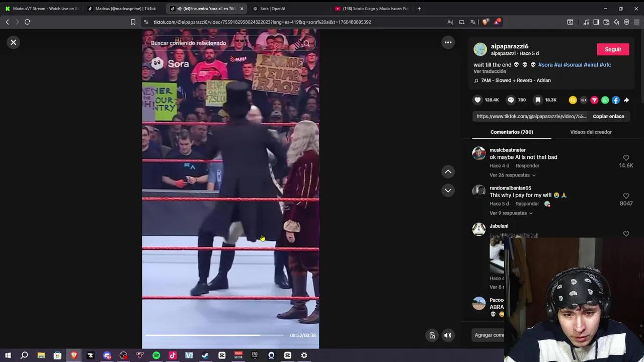
Task: Open Brave Rewards triangle icon
Action: coord(497,22)
